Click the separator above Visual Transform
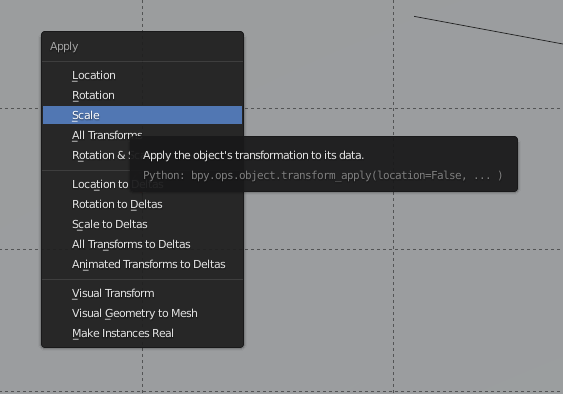Image resolution: width=563 pixels, height=394 pixels. [x=142, y=279]
